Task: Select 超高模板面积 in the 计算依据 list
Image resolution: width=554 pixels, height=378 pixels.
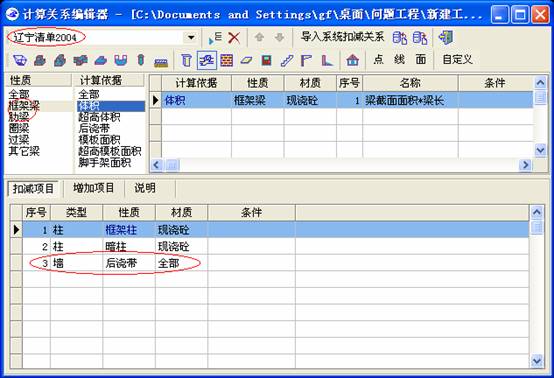Action: click(110, 151)
